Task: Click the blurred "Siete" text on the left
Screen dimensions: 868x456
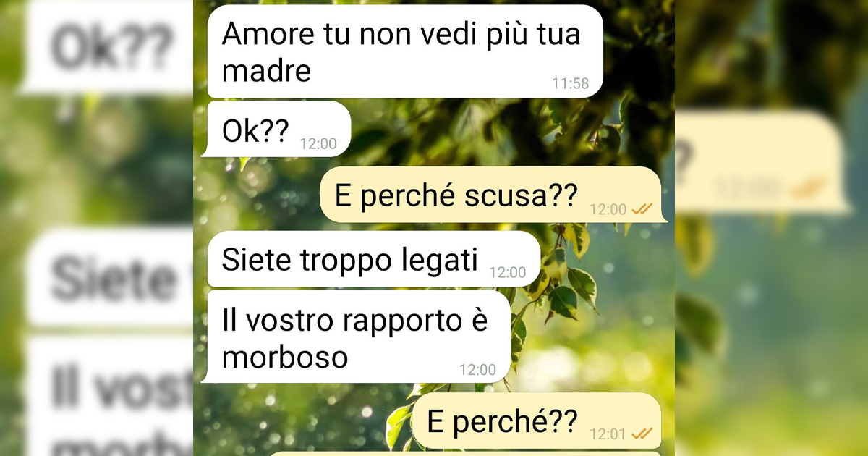Action: coord(114,279)
